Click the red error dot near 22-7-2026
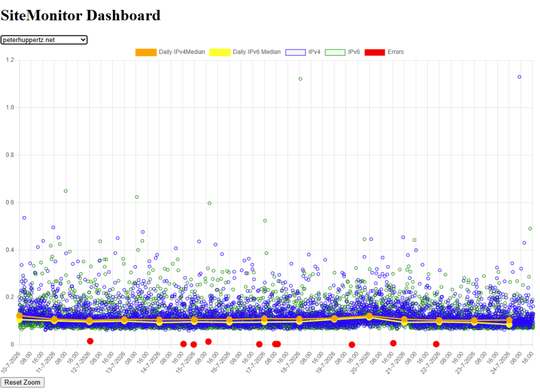 coord(436,344)
